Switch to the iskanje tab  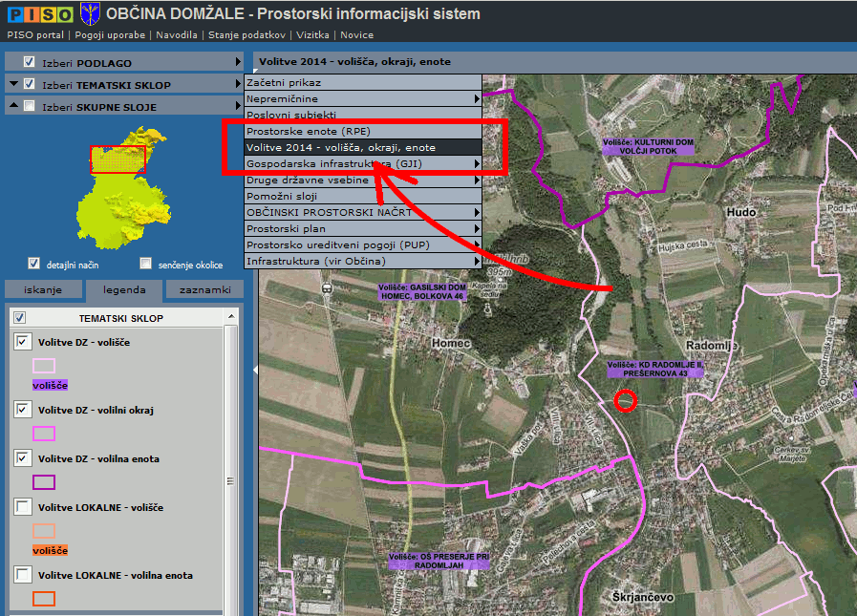point(44,290)
